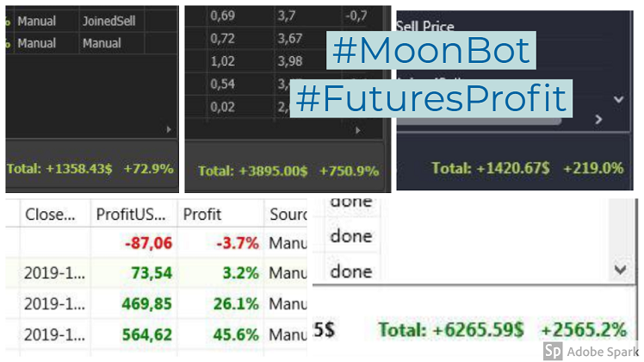Click right scroll arrow in middle dark panel
The image size is (644, 362).
(358, 130)
